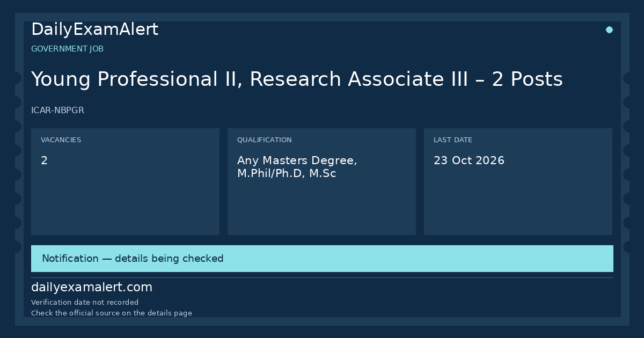Viewport: 644px width, 338px height.
Task: Click the Notification details being checked banner
Action: tap(322, 259)
